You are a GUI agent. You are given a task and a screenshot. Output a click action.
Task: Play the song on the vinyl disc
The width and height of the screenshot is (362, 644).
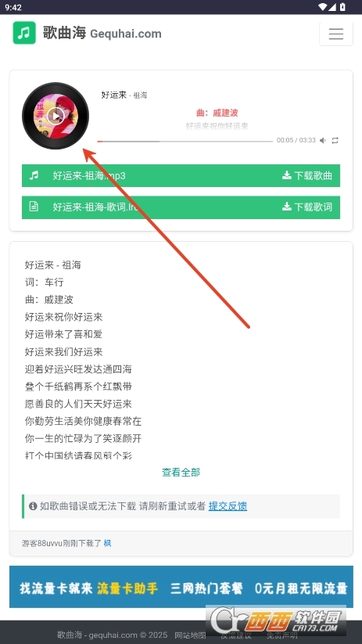(x=56, y=116)
